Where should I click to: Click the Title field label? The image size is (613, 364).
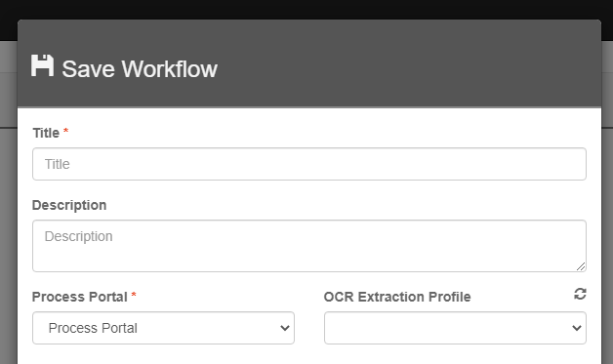click(x=46, y=133)
